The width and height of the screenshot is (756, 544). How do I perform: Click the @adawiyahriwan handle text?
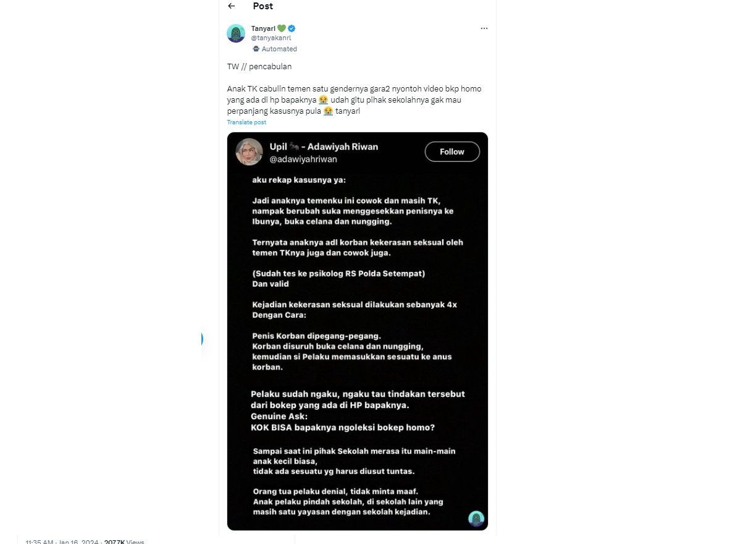click(303, 159)
